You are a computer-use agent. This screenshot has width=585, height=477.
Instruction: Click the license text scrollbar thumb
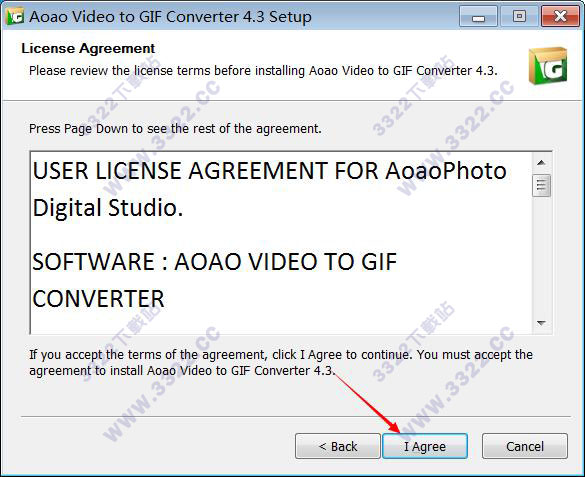coord(541,185)
